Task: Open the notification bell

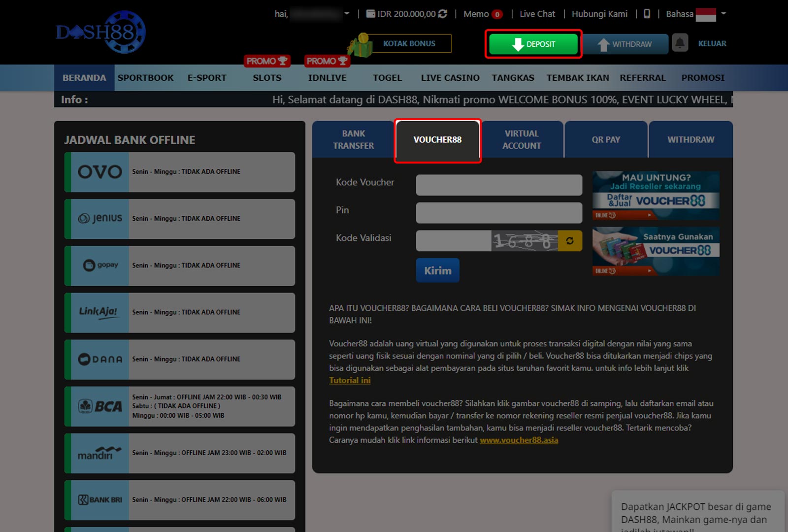Action: point(680,43)
